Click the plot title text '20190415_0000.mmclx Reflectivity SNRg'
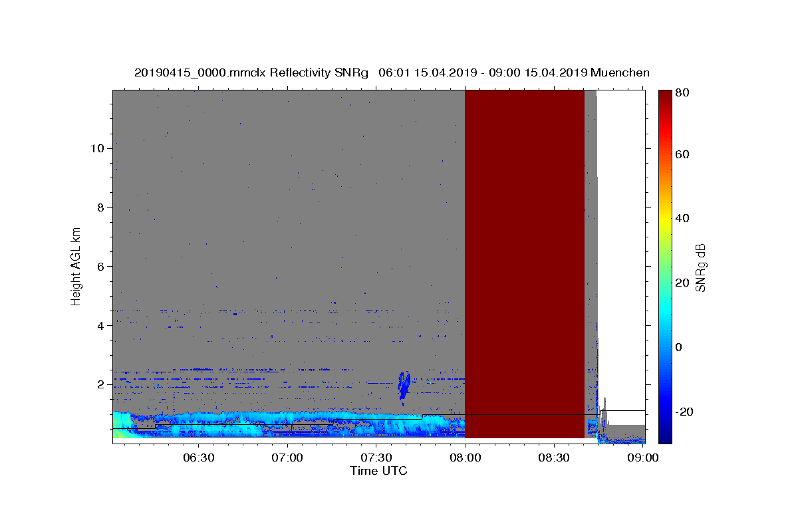The height and width of the screenshot is (532, 798). [x=251, y=72]
